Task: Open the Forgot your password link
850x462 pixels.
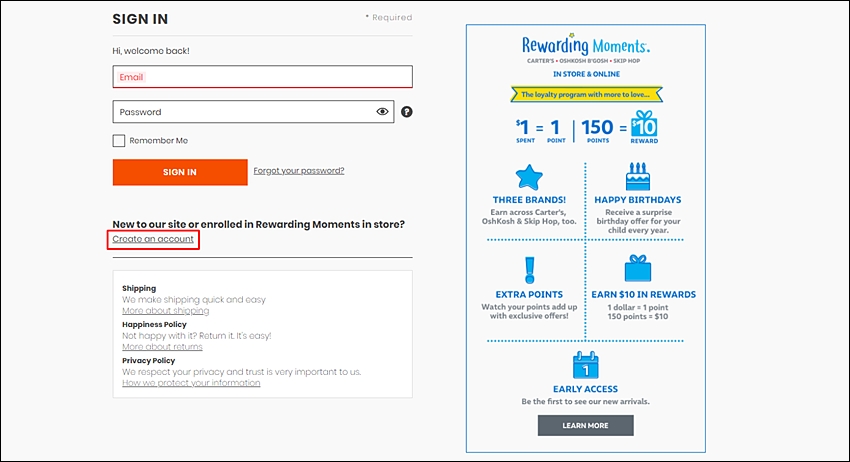Action: click(299, 171)
